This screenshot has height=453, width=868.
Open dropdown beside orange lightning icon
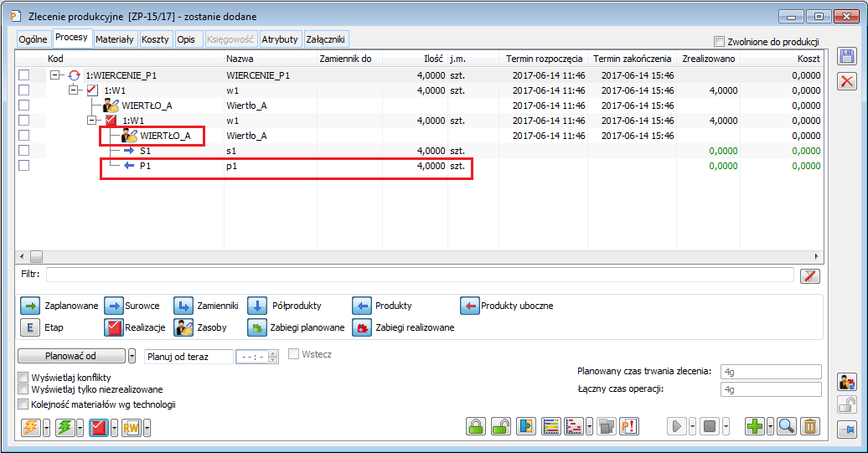coord(46,428)
